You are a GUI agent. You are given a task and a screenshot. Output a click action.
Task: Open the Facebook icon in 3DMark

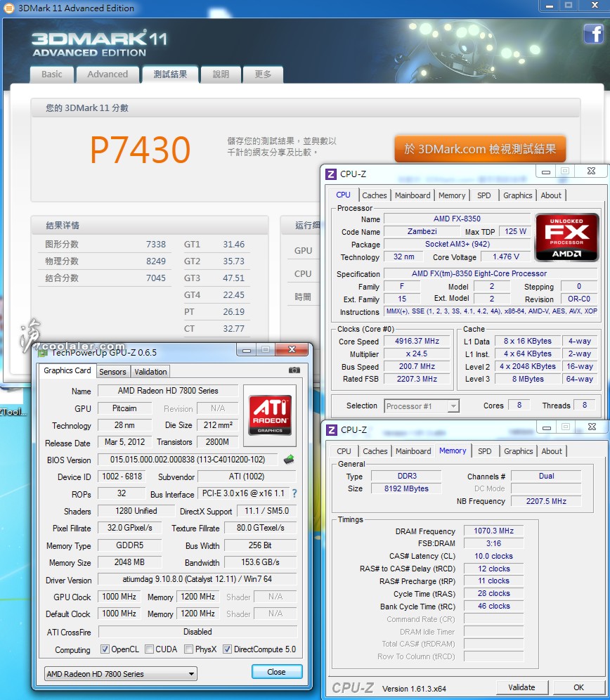coord(592,34)
